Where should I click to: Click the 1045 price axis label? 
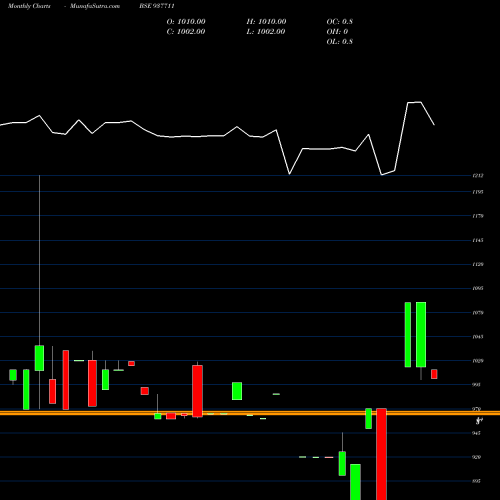point(478,337)
